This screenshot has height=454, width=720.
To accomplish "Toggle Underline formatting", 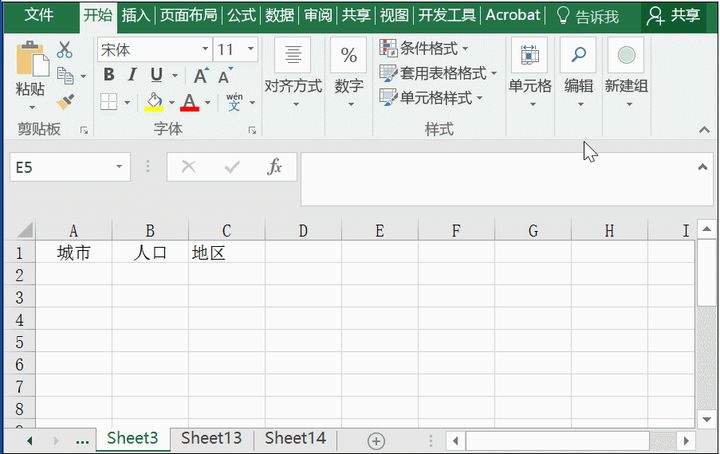I will (x=156, y=76).
